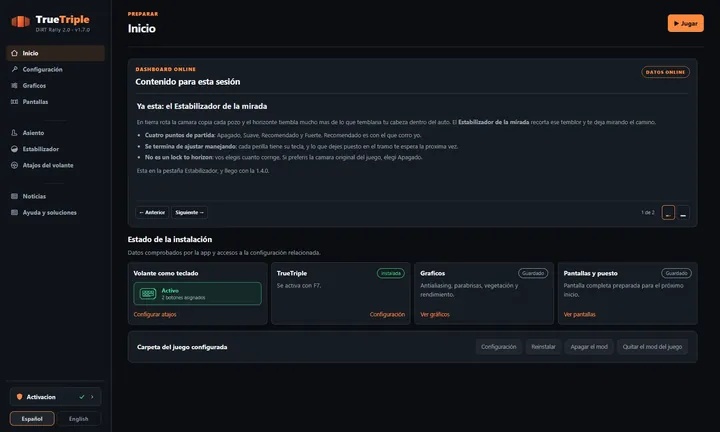Screen dimensions: 720x432
Task: Select the first slide indicator
Action: point(668,213)
